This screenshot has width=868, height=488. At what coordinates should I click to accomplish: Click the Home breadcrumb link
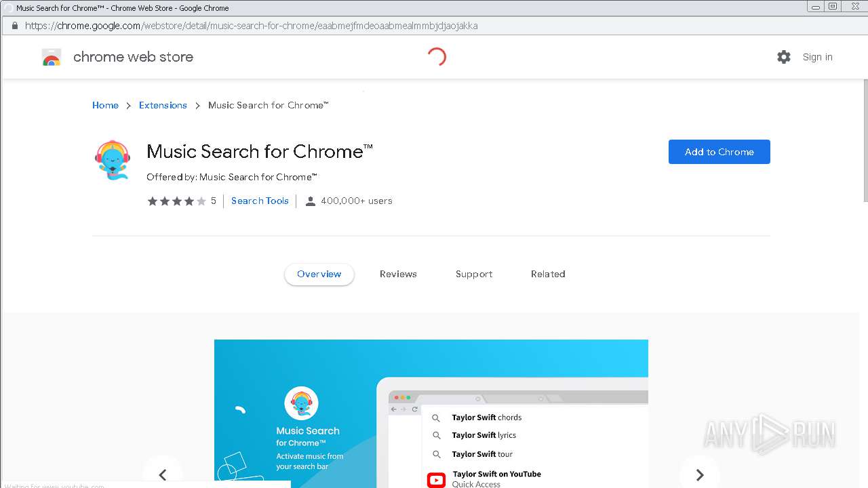click(x=105, y=105)
